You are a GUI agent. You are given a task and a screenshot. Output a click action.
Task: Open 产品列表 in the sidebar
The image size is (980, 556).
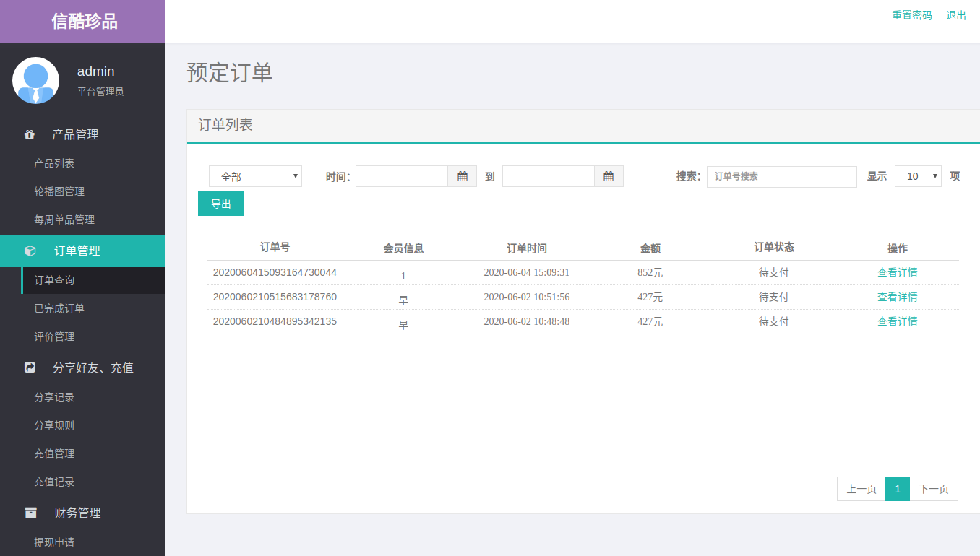point(54,163)
